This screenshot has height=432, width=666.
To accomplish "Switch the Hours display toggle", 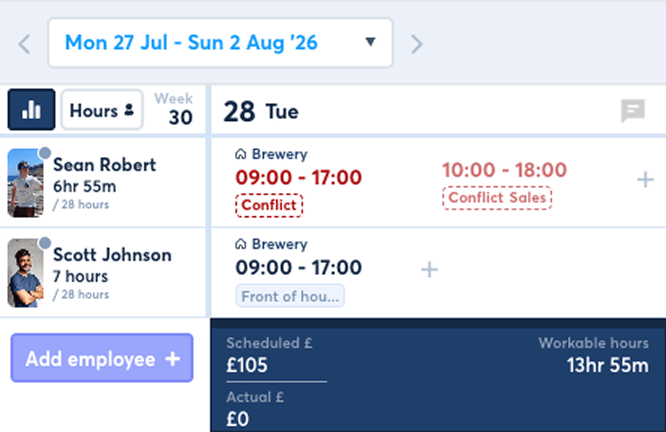I will pyautogui.click(x=102, y=110).
